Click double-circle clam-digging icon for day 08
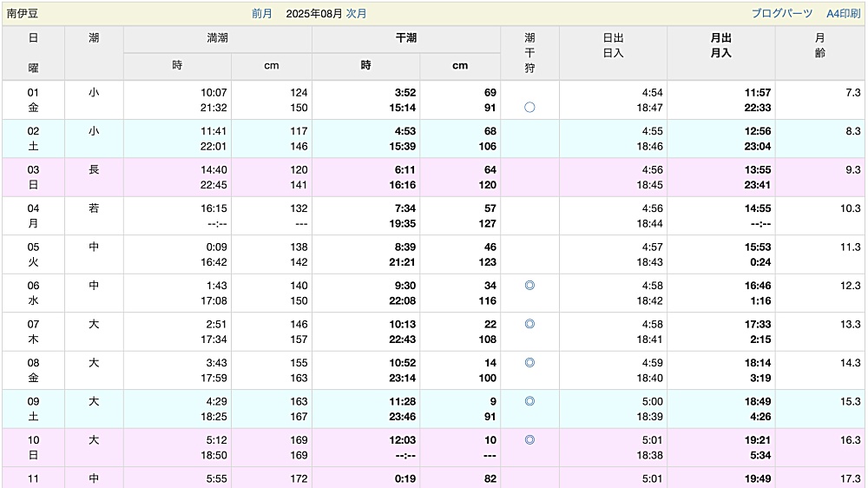 point(529,363)
